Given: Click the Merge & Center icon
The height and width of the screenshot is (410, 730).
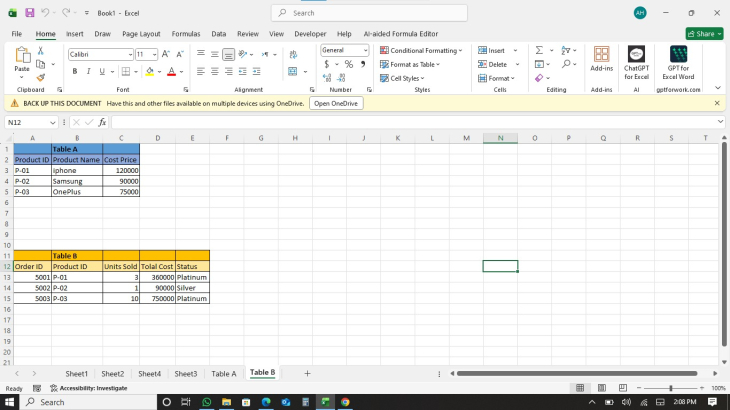Looking at the screenshot, I should (x=293, y=71).
